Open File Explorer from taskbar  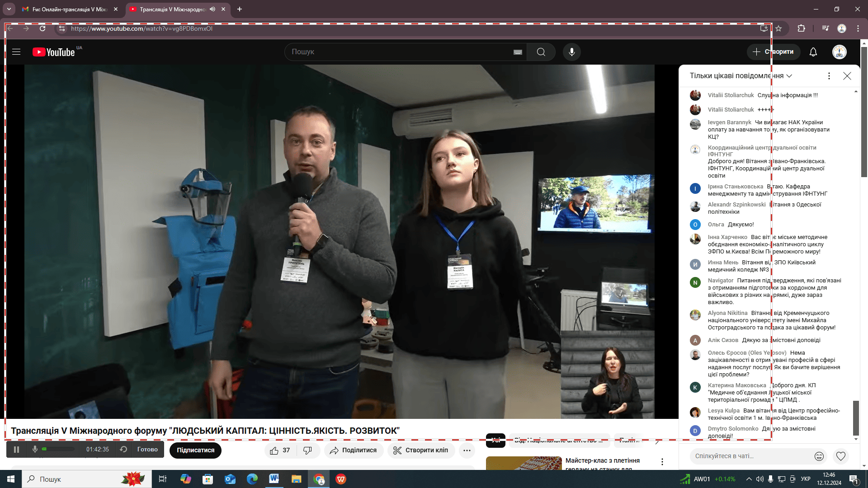pos(296,479)
